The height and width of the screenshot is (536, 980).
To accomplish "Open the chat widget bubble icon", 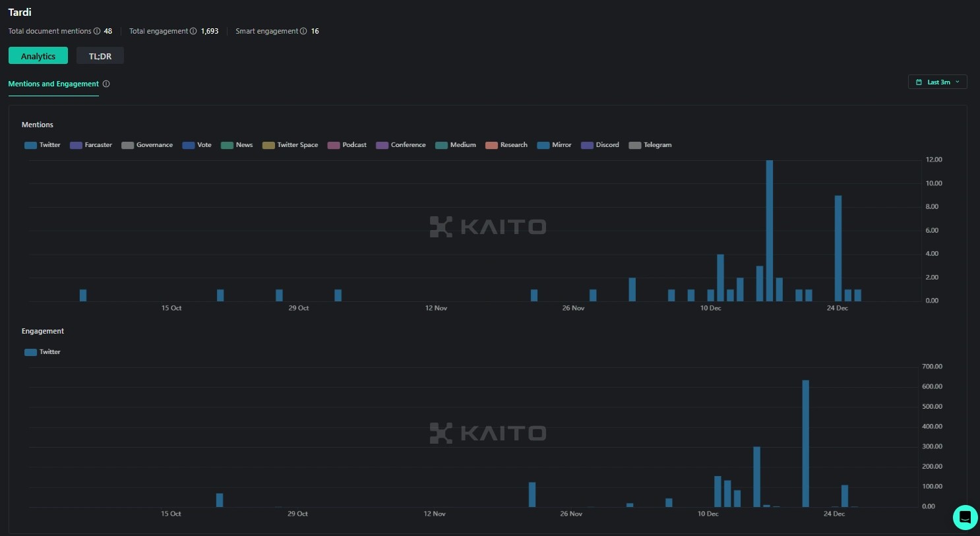I will 965,518.
